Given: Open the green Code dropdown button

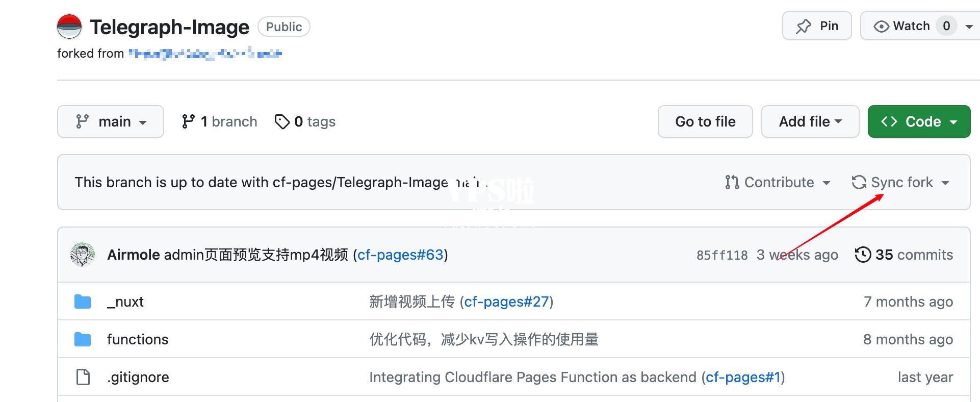Looking at the screenshot, I should [919, 121].
